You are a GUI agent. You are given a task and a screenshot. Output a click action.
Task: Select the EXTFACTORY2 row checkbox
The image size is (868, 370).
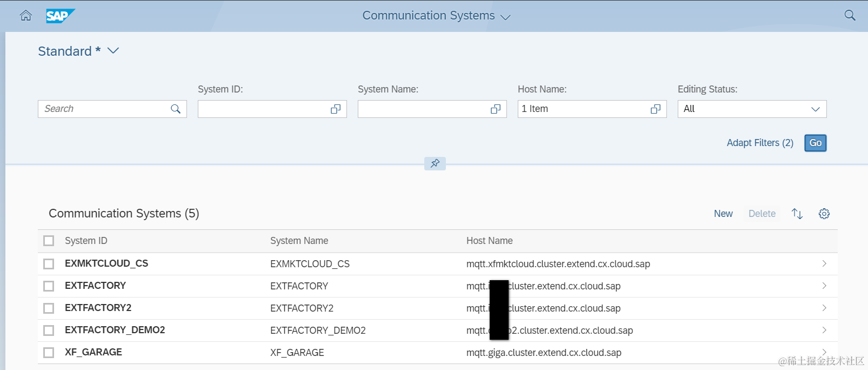pos(49,308)
